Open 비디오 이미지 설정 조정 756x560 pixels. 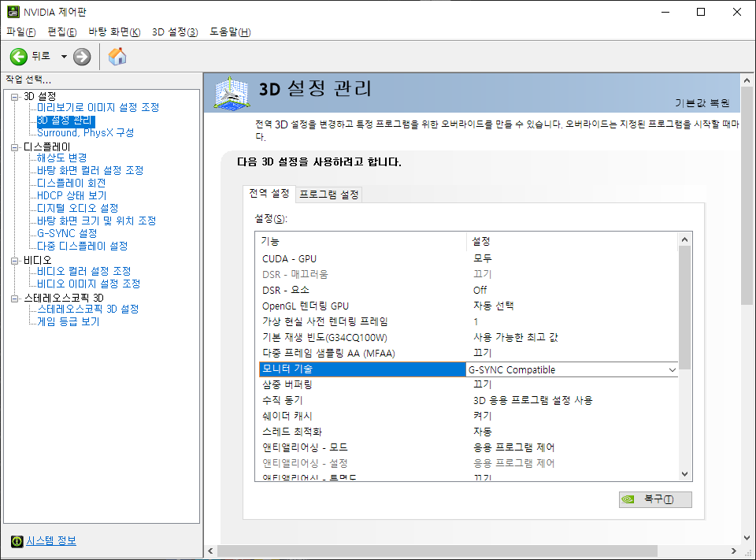89,284
